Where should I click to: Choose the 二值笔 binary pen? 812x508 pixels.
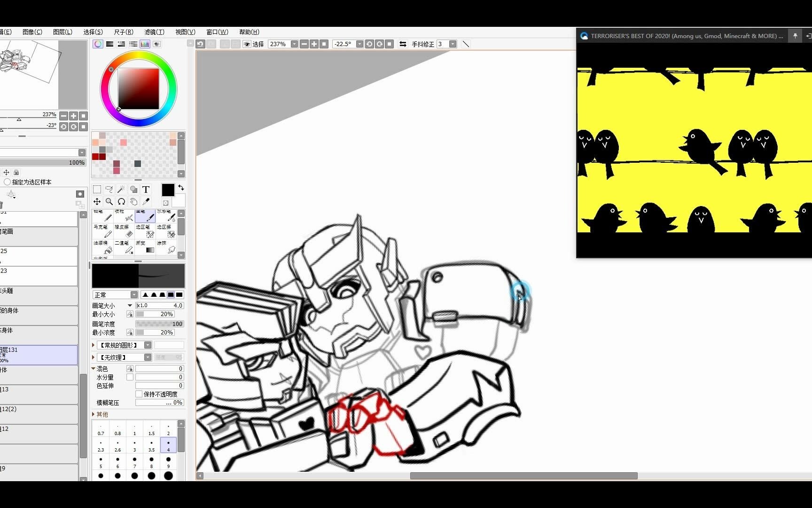pyautogui.click(x=124, y=247)
